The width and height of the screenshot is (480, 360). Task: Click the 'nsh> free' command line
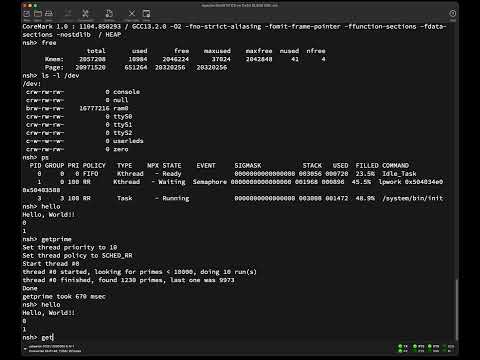[x=39, y=43]
